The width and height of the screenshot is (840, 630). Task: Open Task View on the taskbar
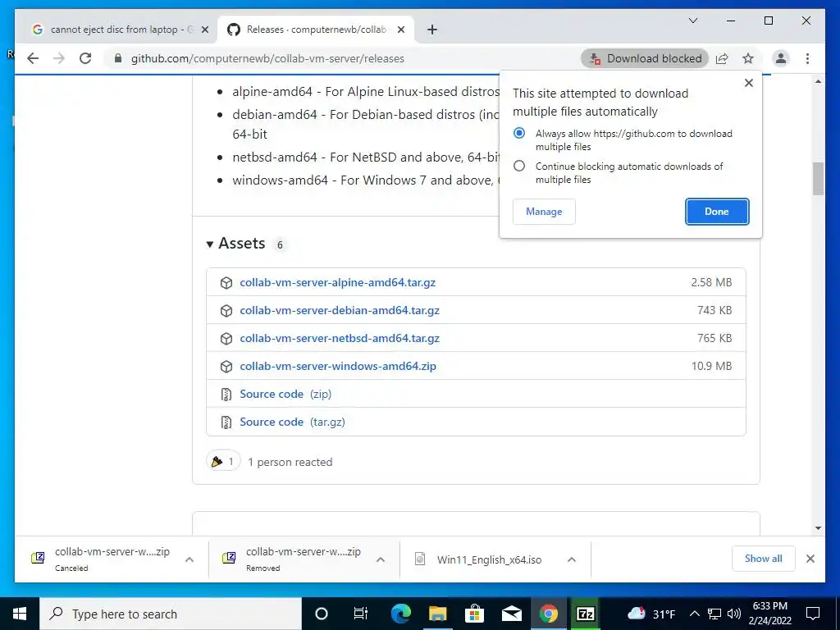361,614
